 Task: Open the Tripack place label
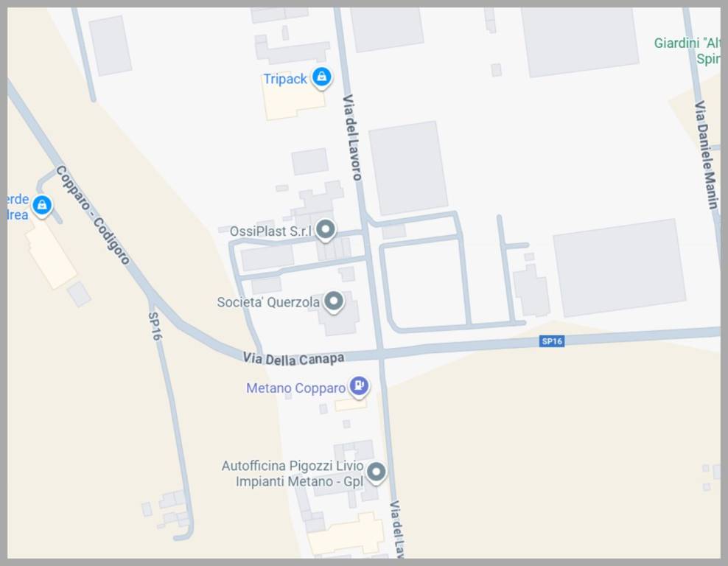[x=285, y=79]
